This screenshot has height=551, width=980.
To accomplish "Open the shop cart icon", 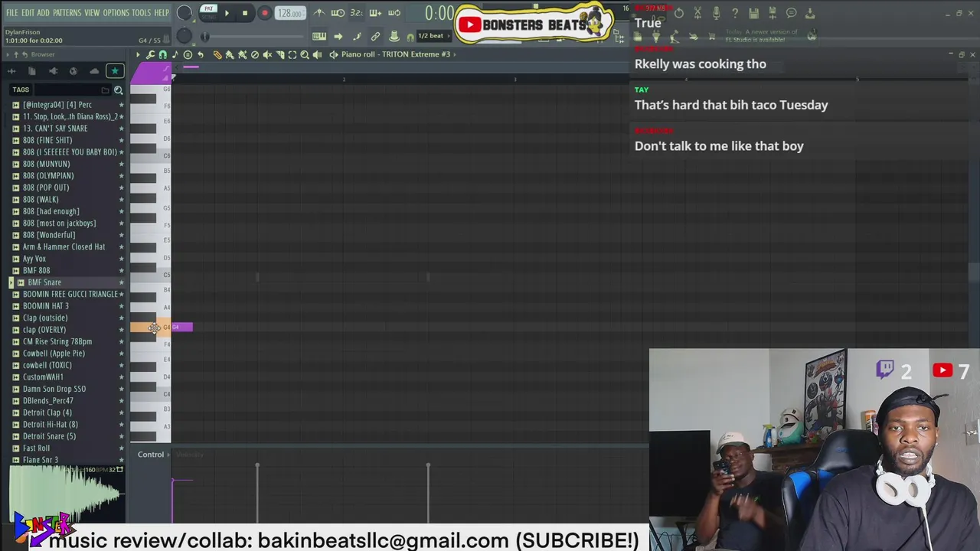I will [712, 36].
